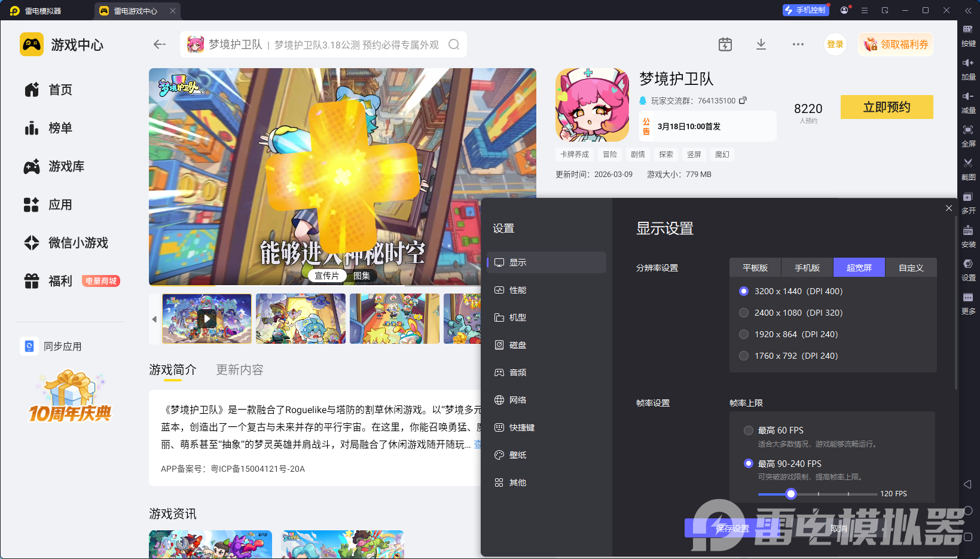The height and width of the screenshot is (559, 980).
Task: Select 图集 gallery toggle on banner
Action: pyautogui.click(x=362, y=276)
